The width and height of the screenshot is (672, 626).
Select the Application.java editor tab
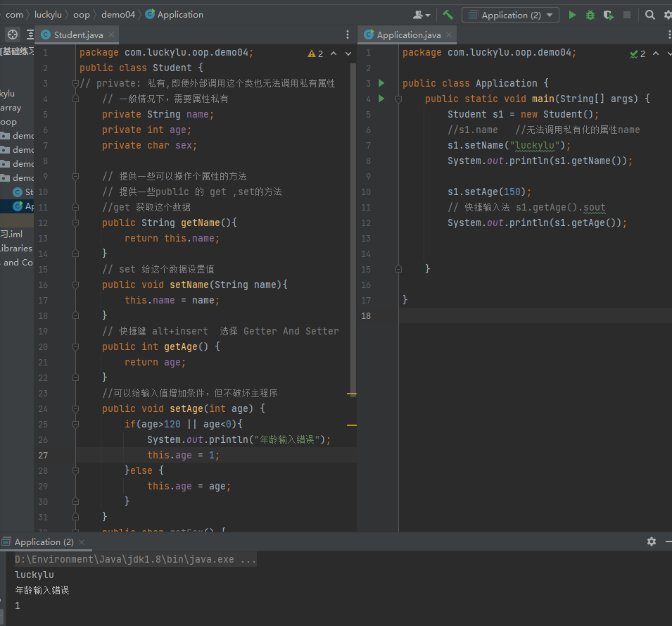pyautogui.click(x=408, y=35)
